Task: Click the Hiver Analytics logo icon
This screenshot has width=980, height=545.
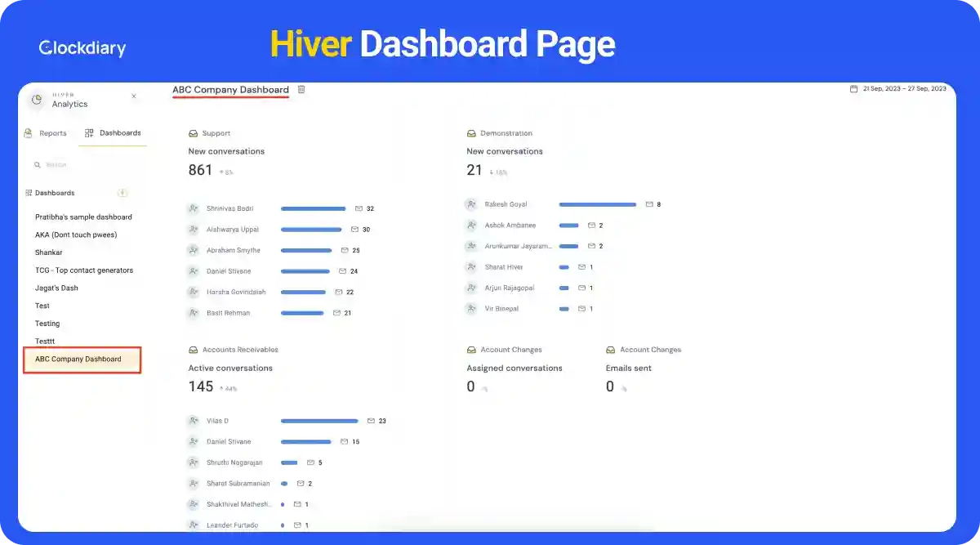Action: coord(36,101)
